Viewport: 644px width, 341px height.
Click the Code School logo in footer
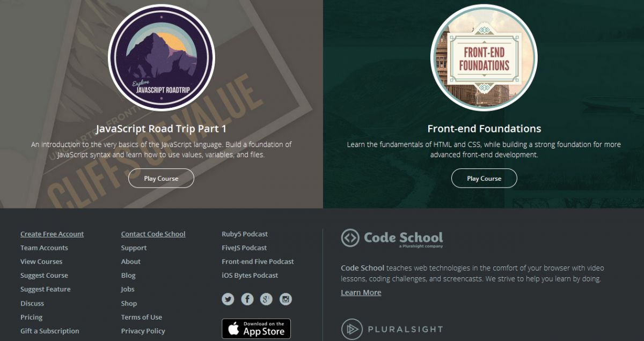[392, 238]
